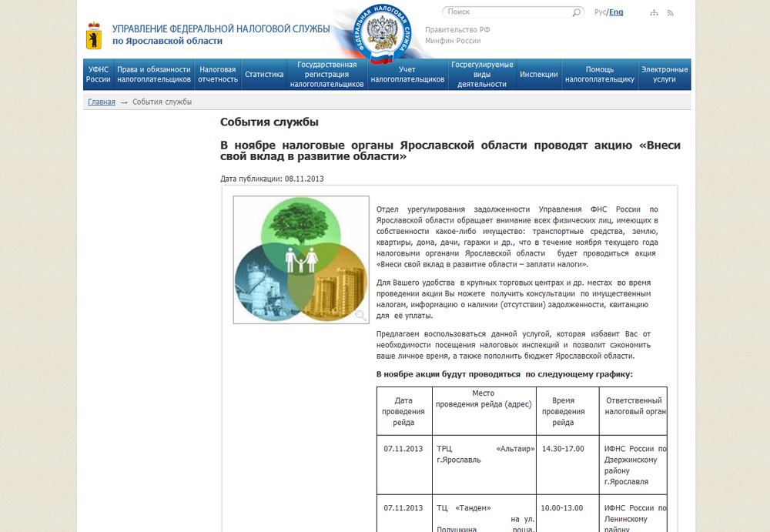The height and width of the screenshot is (532, 770).
Task: Click the heading События службы
Action: 269,122
